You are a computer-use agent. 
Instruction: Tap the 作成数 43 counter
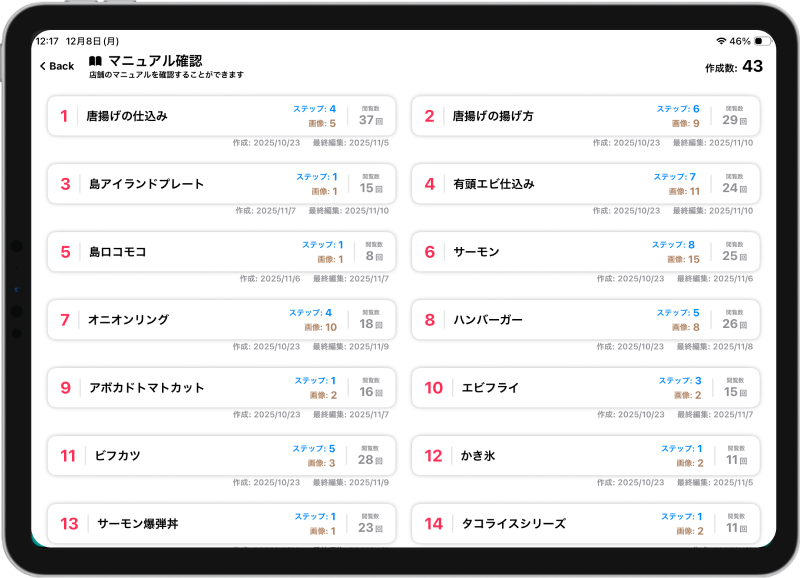point(733,67)
